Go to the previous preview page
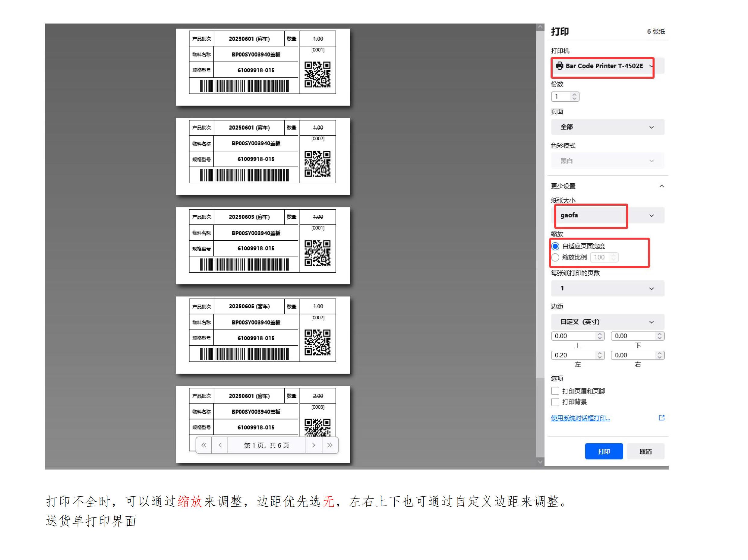The height and width of the screenshot is (560, 748). [x=220, y=445]
